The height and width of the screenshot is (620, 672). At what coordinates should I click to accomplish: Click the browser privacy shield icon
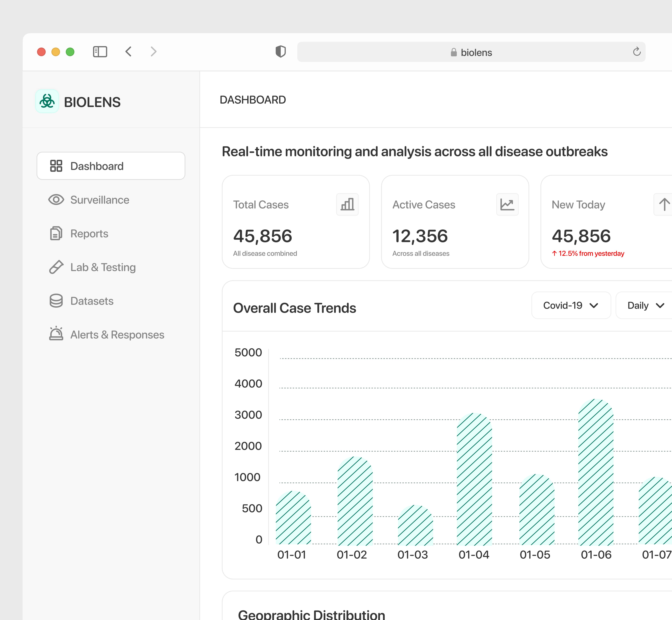tap(280, 52)
